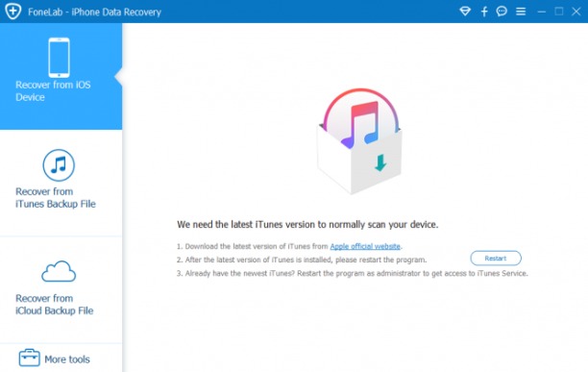The width and height of the screenshot is (588, 372).
Task: Click step 3 'Already have the newest iTunes?' text
Action: 352,273
